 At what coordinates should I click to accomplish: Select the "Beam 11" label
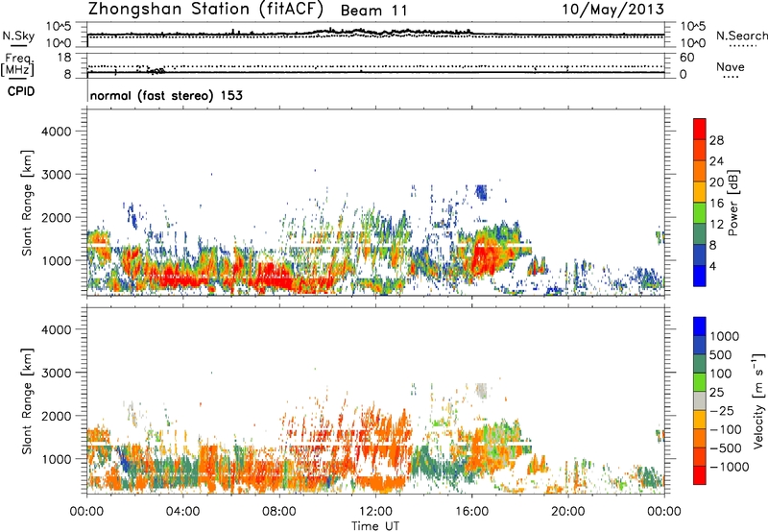click(373, 11)
